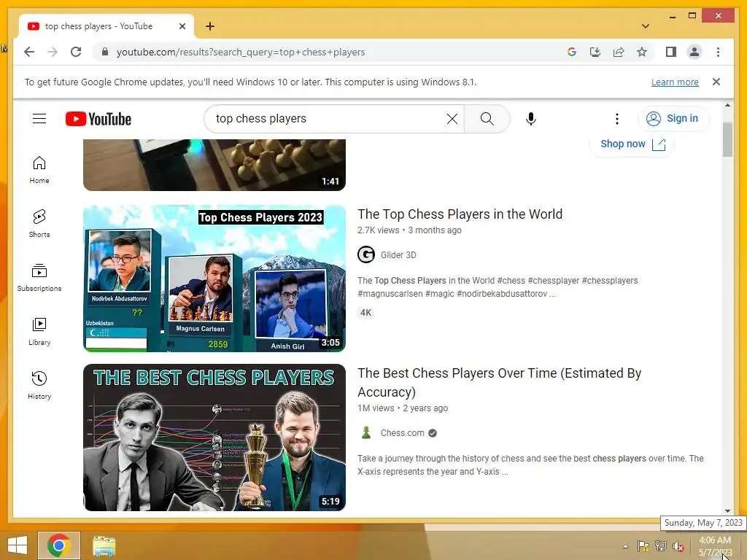
Task: Open Chess.com channel pawn avatar
Action: click(x=366, y=433)
